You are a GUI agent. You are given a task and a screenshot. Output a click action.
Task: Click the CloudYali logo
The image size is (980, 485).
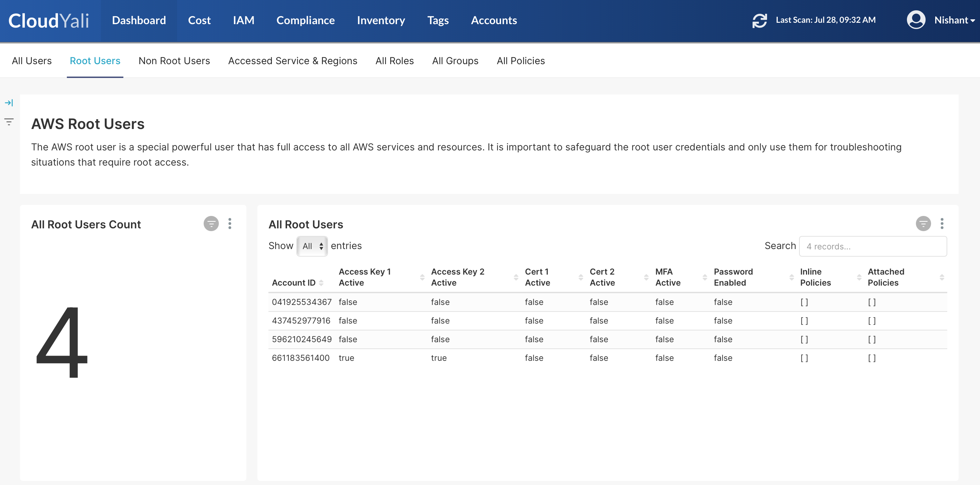(49, 21)
